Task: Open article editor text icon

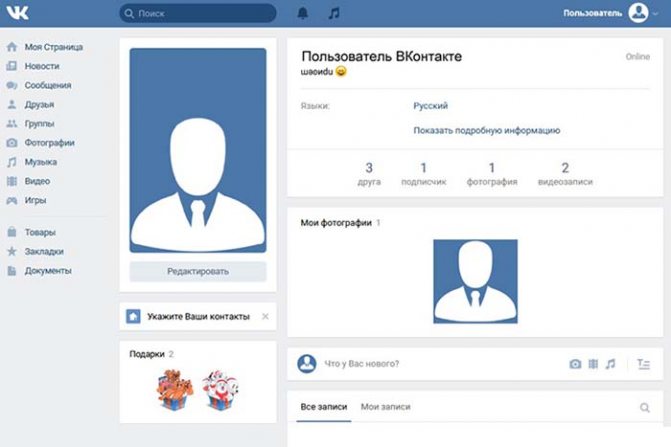Action: tap(644, 364)
